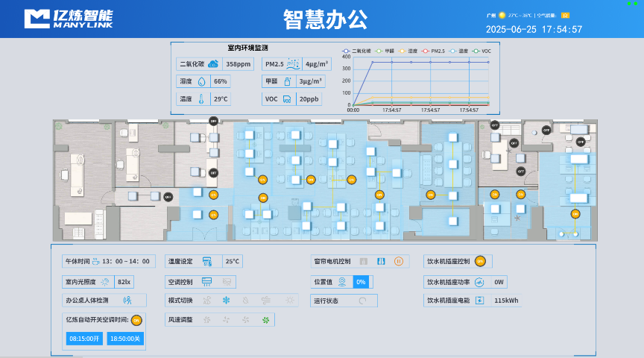Click the blue curtain motor icon
This screenshot has height=358, width=644.
tap(381, 261)
